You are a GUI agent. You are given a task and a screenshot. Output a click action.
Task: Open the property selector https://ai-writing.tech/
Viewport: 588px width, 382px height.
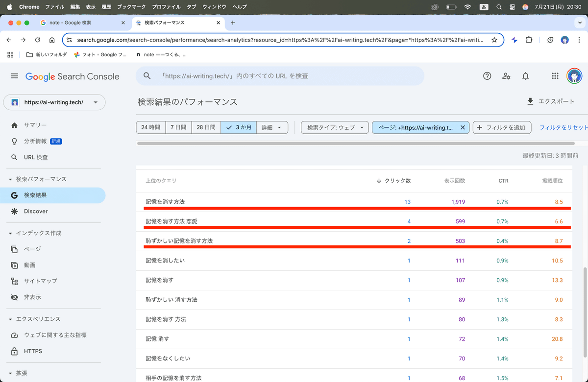point(54,102)
